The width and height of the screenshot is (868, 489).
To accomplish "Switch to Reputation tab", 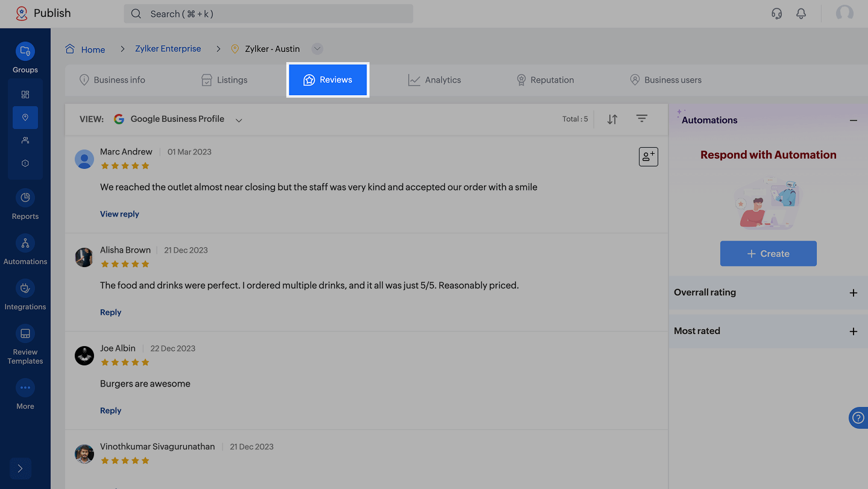I will coord(545,80).
